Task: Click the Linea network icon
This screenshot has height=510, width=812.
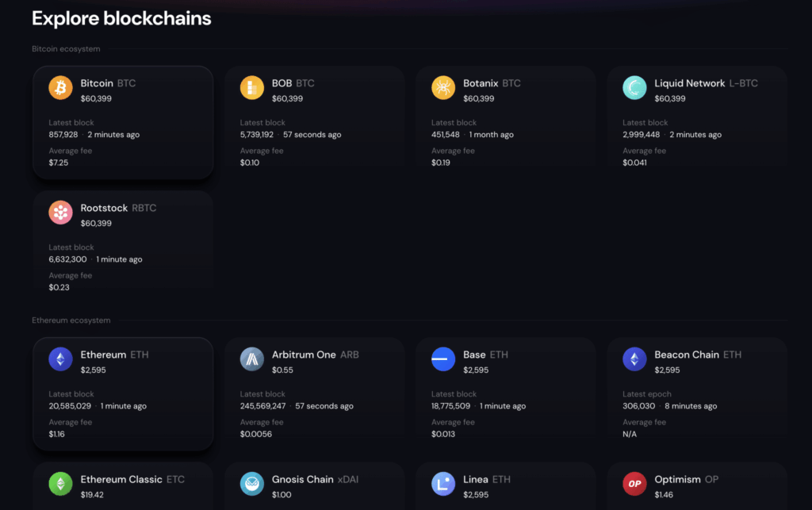Action: click(443, 483)
